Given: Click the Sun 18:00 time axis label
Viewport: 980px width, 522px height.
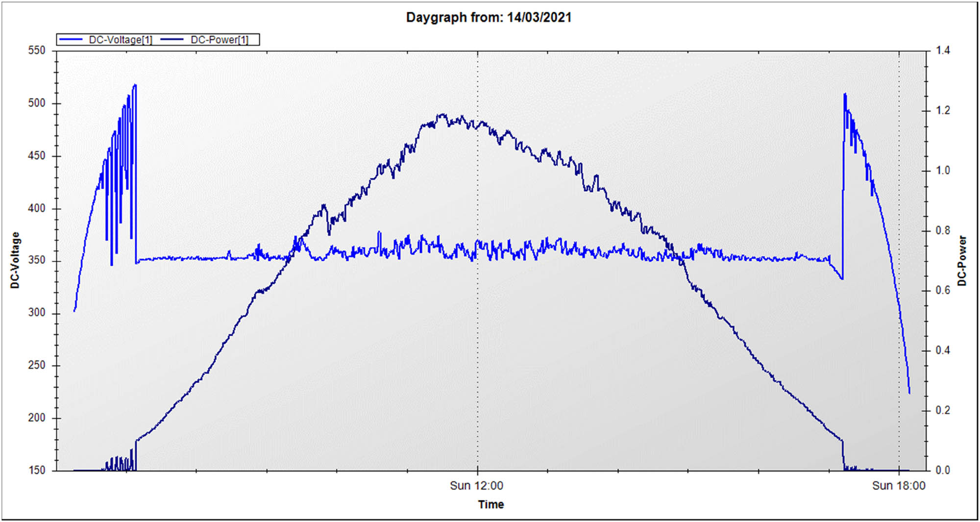Looking at the screenshot, I should click(x=899, y=486).
